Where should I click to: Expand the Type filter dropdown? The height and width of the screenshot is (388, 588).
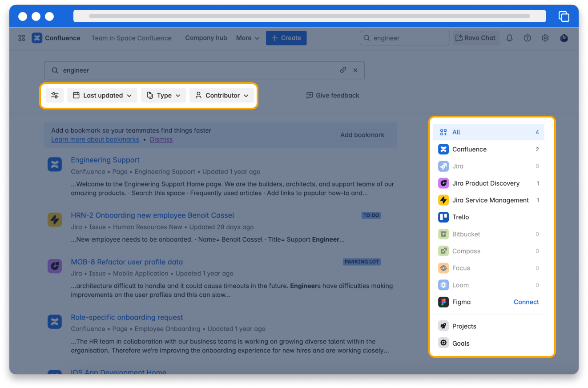pyautogui.click(x=163, y=95)
